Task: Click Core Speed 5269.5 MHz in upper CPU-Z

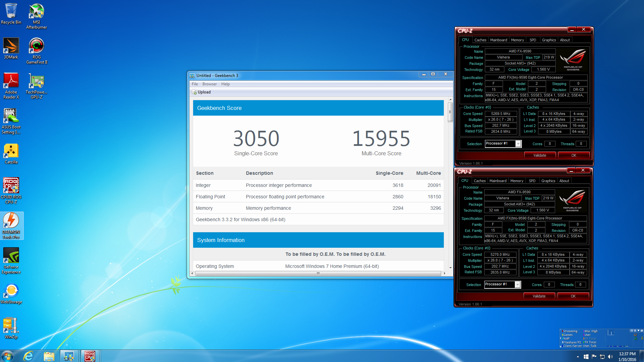Action: tap(501, 114)
